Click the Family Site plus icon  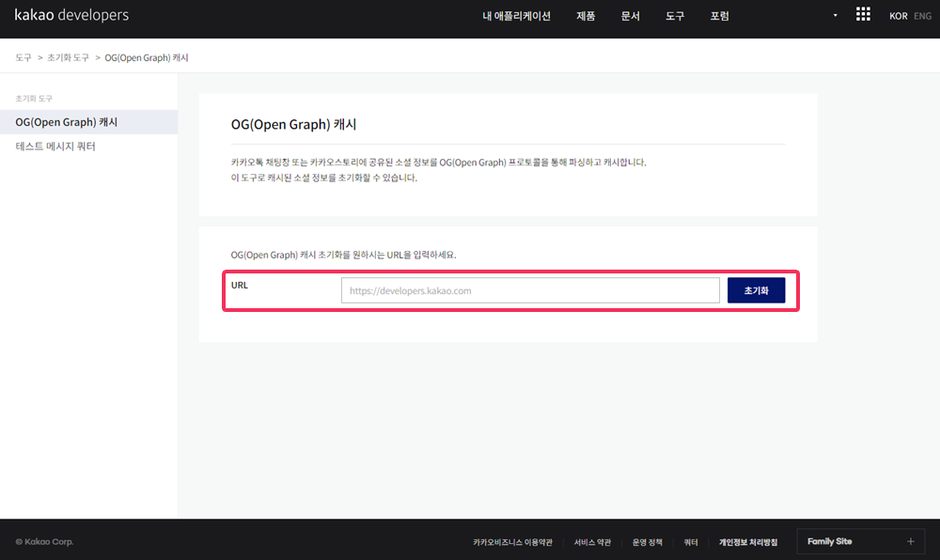[911, 541]
